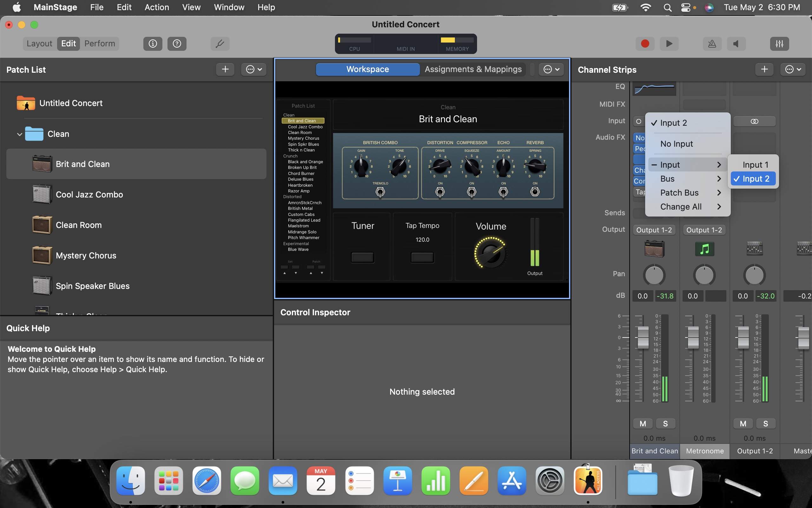Toggle the Echo ON switch
Viewport: 812px width, 508px height.
coord(503,192)
